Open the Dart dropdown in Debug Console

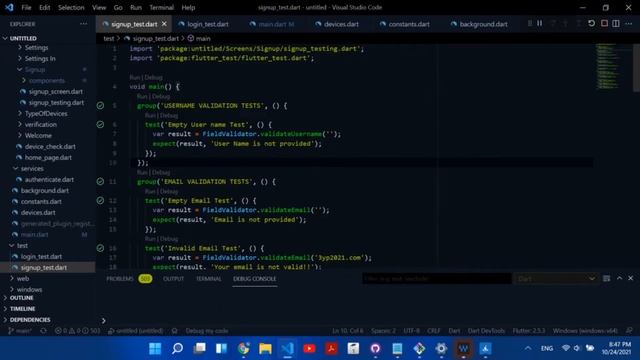click(x=556, y=278)
